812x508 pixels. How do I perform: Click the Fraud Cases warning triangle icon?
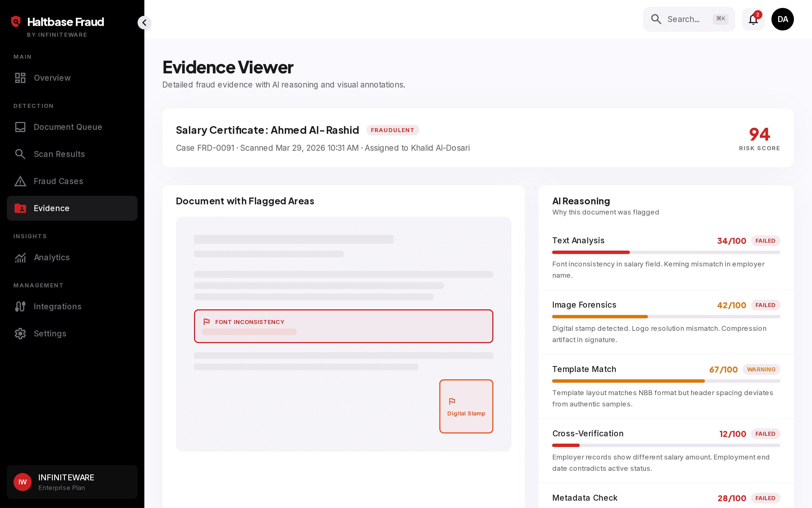(x=20, y=181)
